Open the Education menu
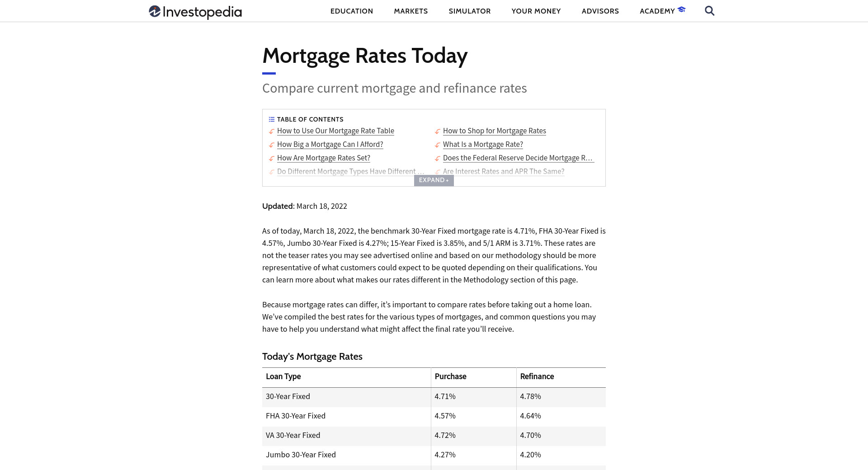 coord(351,11)
